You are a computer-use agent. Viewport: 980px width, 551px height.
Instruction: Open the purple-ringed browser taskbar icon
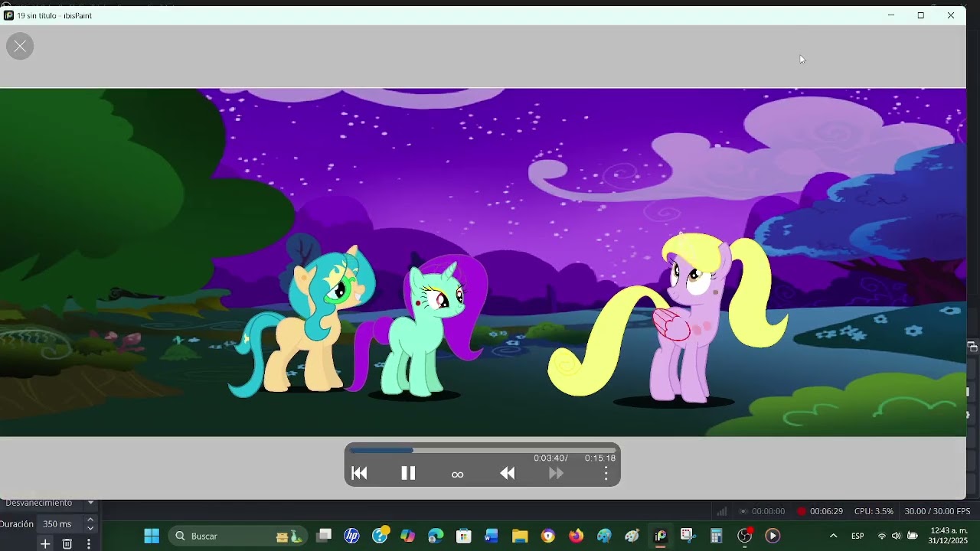548,536
